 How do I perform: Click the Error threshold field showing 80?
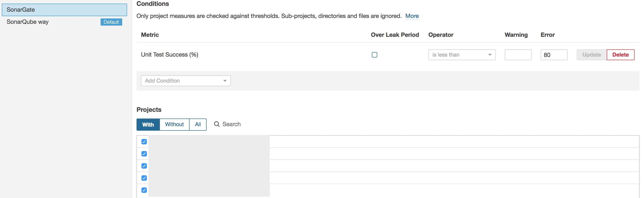click(554, 55)
